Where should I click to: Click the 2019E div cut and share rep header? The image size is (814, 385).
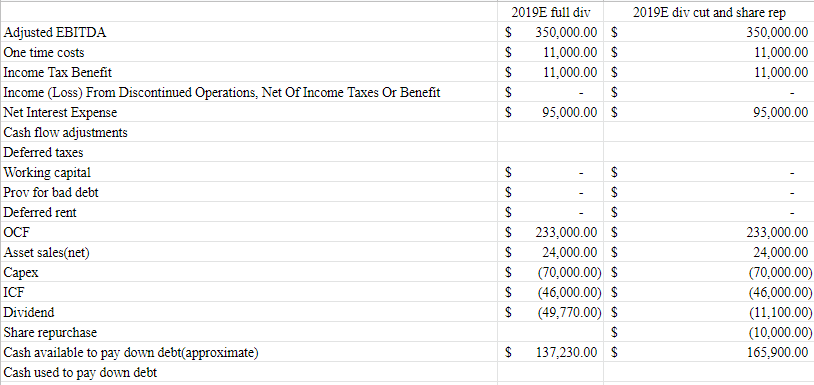coord(709,12)
